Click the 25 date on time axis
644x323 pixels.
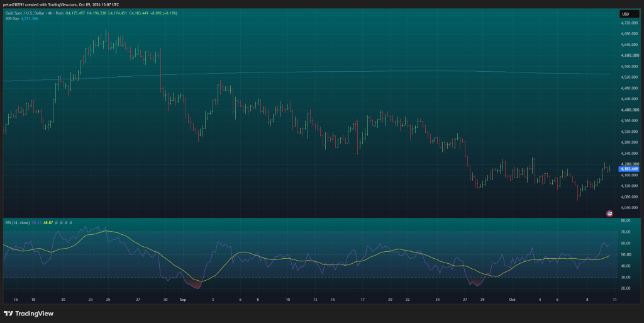click(x=108, y=300)
